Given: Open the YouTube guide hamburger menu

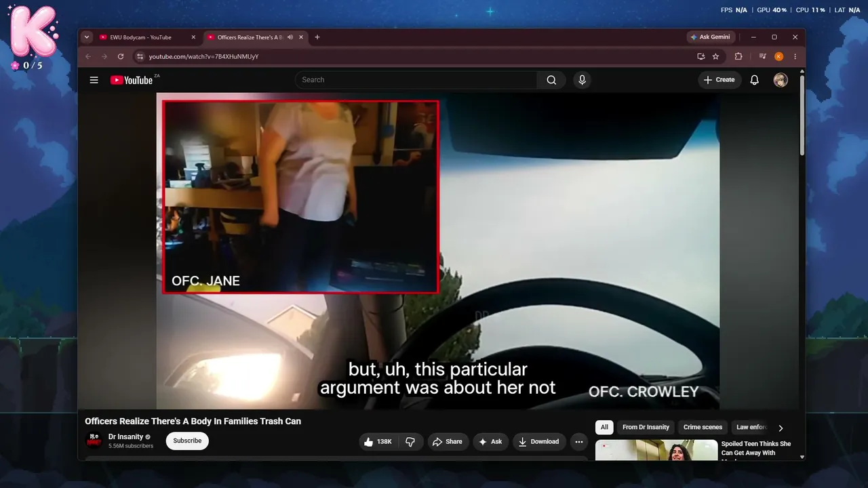Looking at the screenshot, I should tap(94, 80).
